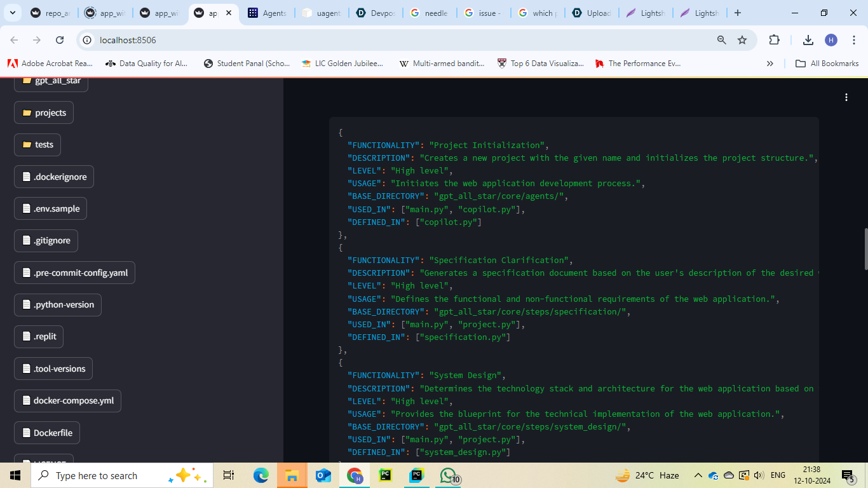Image resolution: width=868 pixels, height=488 pixels.
Task: Open the weather widget showing 24°C Haze
Action: pos(648,475)
